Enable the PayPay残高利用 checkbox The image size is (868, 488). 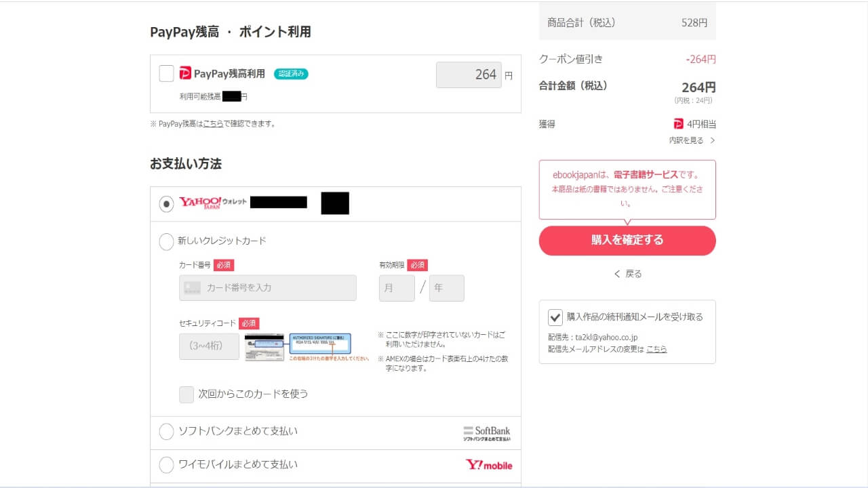[x=166, y=73]
